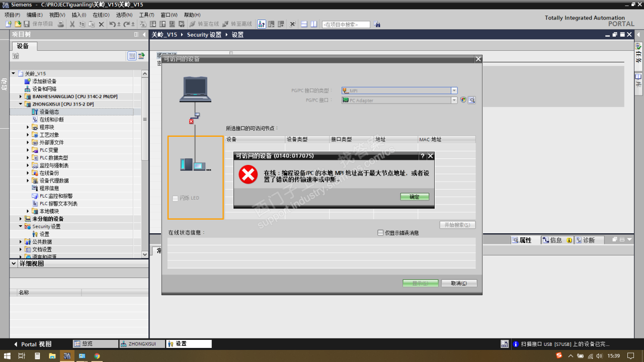The image size is (644, 362).
Task: Split editor area horizontally icon
Action: point(304,24)
